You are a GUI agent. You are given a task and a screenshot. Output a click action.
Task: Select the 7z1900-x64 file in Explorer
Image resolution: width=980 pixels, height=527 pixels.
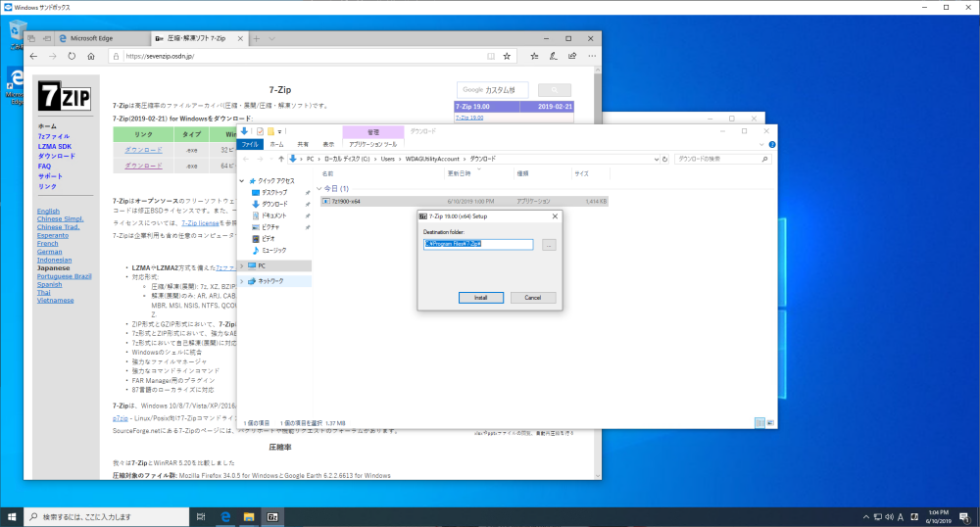(464, 201)
